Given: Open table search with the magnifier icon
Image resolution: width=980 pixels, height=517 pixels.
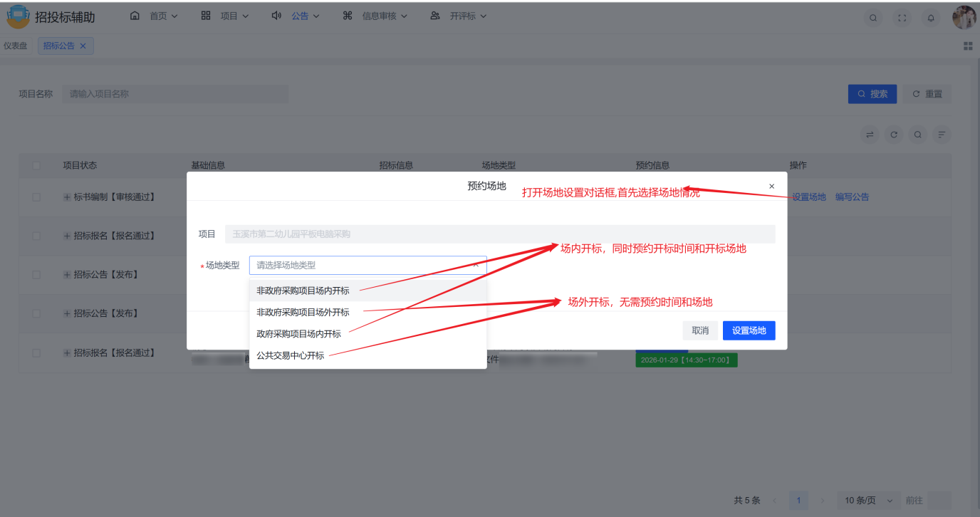Looking at the screenshot, I should (x=917, y=134).
